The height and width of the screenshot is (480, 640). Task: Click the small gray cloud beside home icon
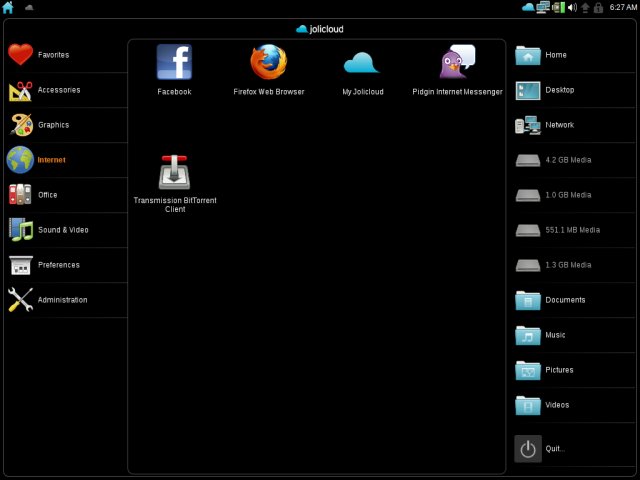pyautogui.click(x=29, y=7)
